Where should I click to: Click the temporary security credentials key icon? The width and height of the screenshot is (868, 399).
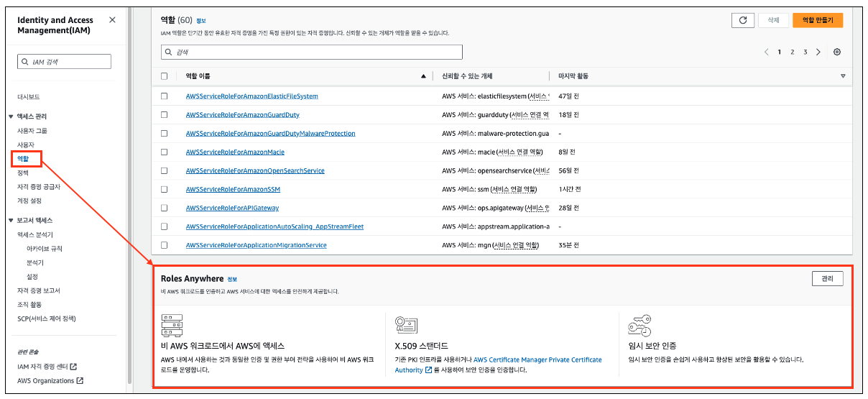tap(640, 326)
